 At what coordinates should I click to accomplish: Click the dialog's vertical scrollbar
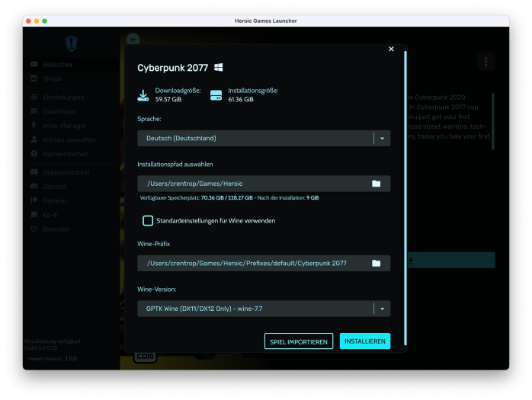click(x=405, y=198)
